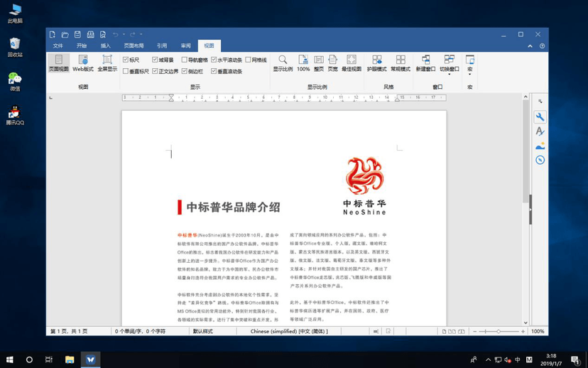The image size is (588, 368).
Task: Toggle the 侧边栏 sidebar checkbox
Action: (x=184, y=71)
